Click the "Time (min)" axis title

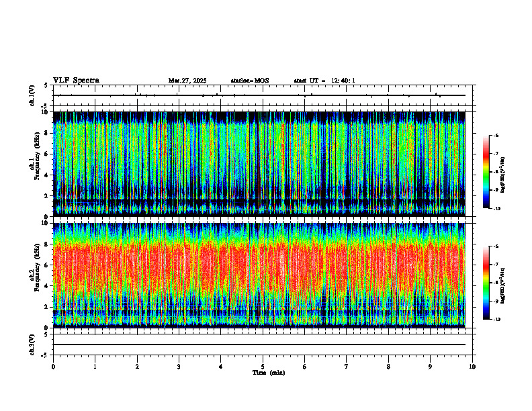point(269,373)
